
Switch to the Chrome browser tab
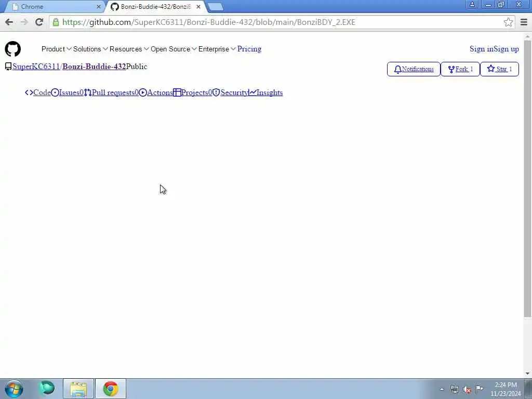point(54,7)
